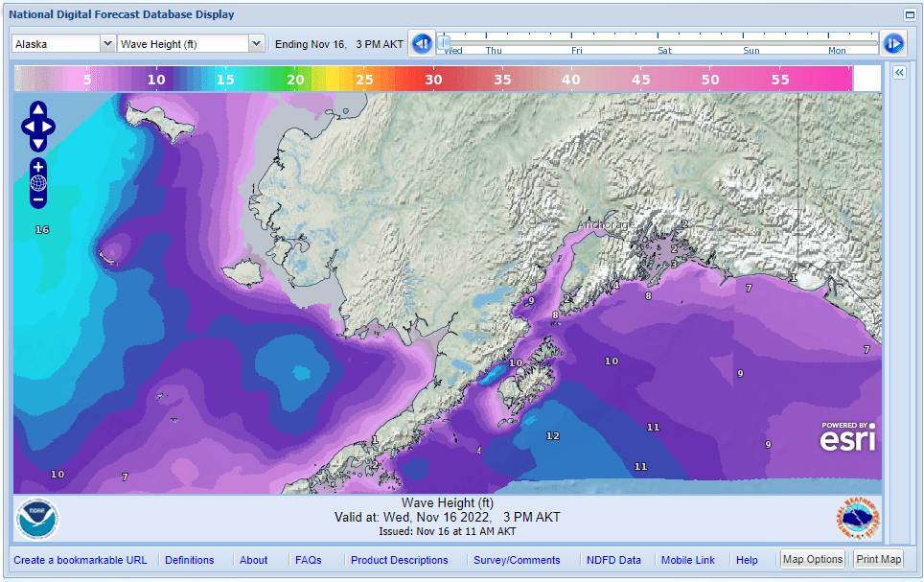Open the Definitions page

(189, 559)
